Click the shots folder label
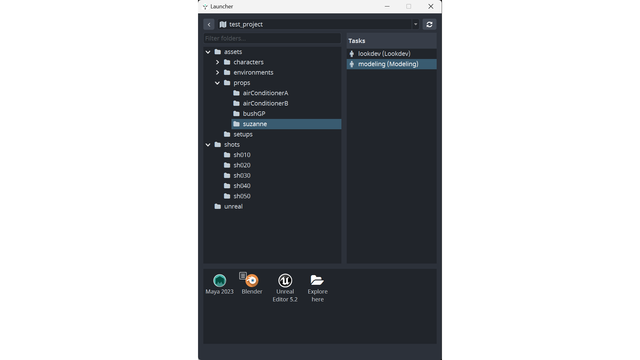 232,144
